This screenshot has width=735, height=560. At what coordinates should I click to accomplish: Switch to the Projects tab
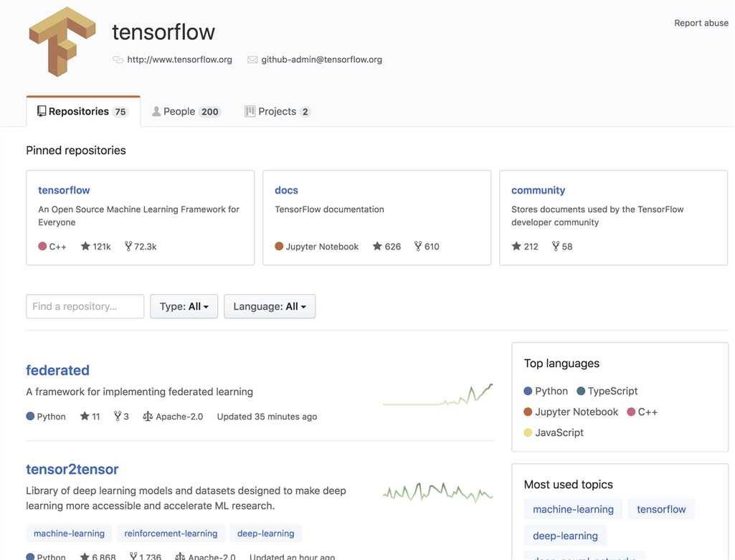[x=277, y=111]
